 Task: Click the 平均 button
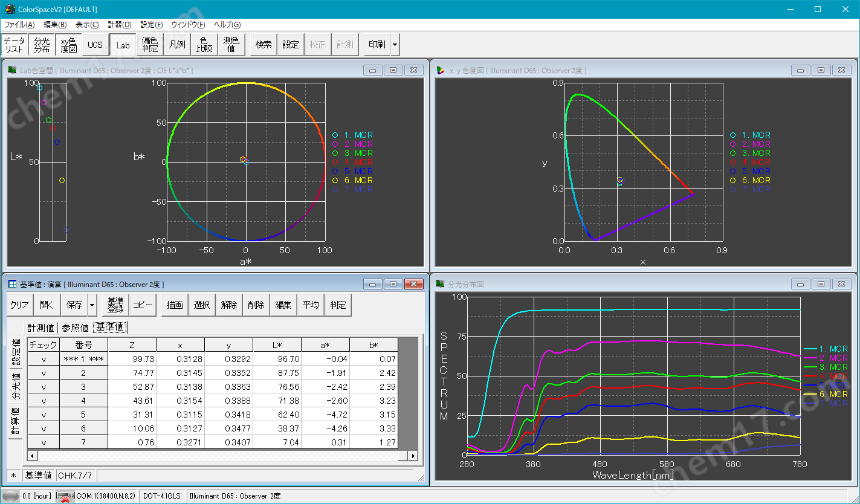click(311, 305)
